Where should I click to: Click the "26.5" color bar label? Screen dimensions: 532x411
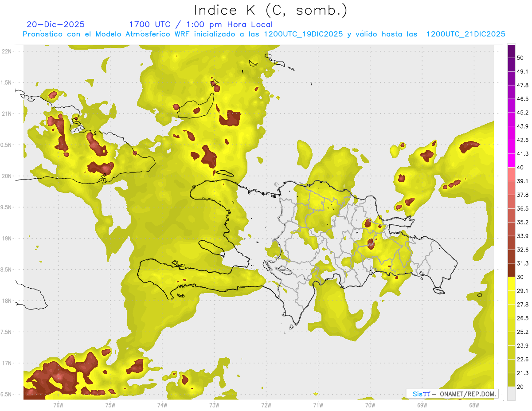point(523,318)
